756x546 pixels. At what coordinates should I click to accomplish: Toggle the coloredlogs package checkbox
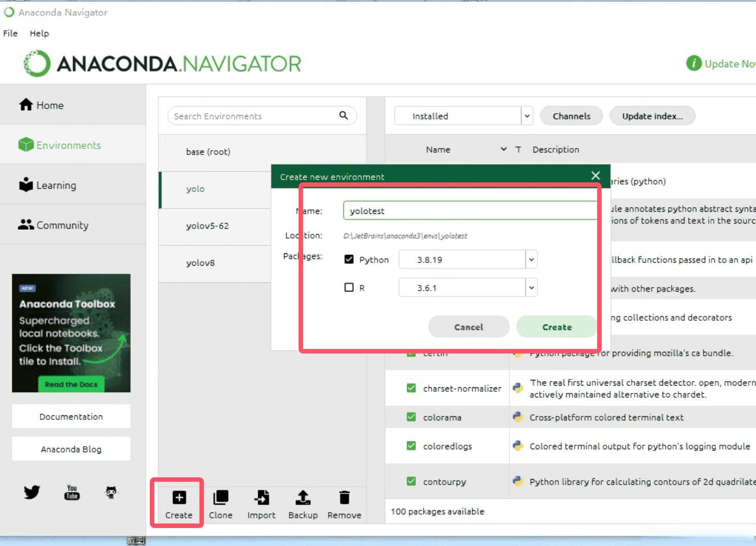pyautogui.click(x=411, y=445)
